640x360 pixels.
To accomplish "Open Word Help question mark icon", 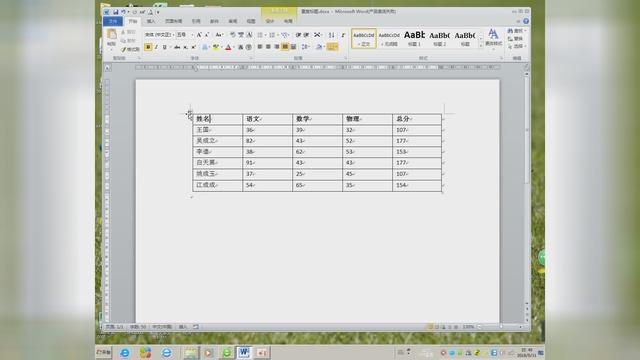I will click(x=526, y=21).
